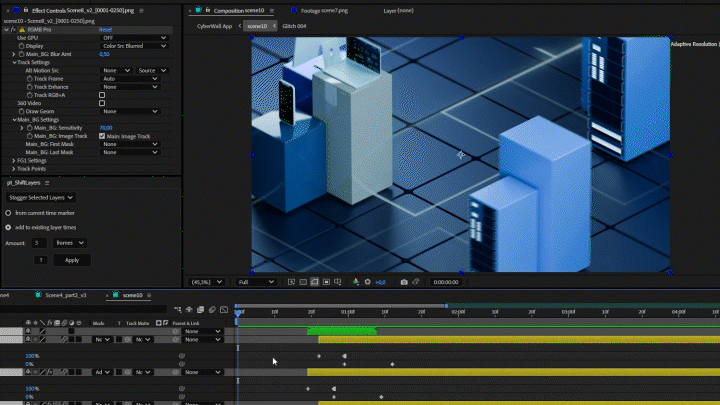The width and height of the screenshot is (720, 405).
Task: Click the graph editor icon in timeline
Action: click(x=223, y=310)
